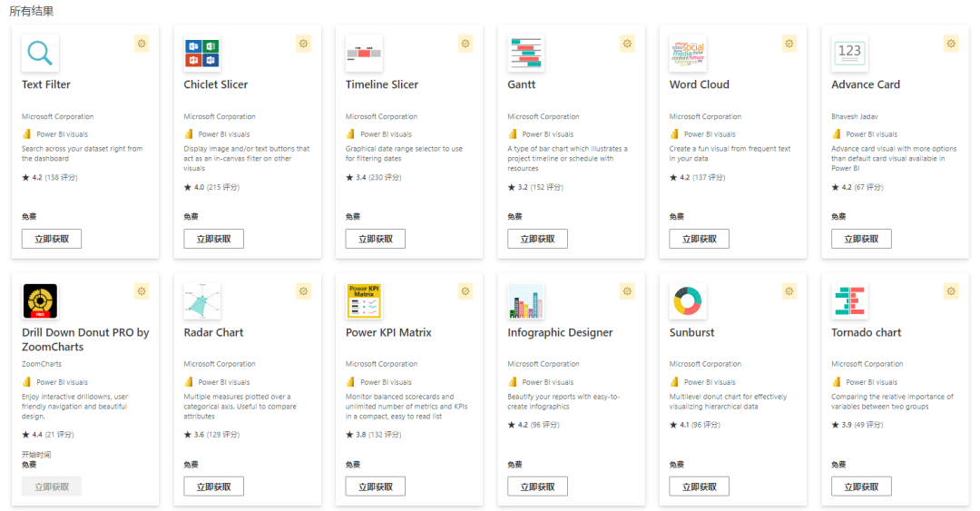Click certification badge on Infographic Designer card
980x511 pixels.
(x=627, y=291)
